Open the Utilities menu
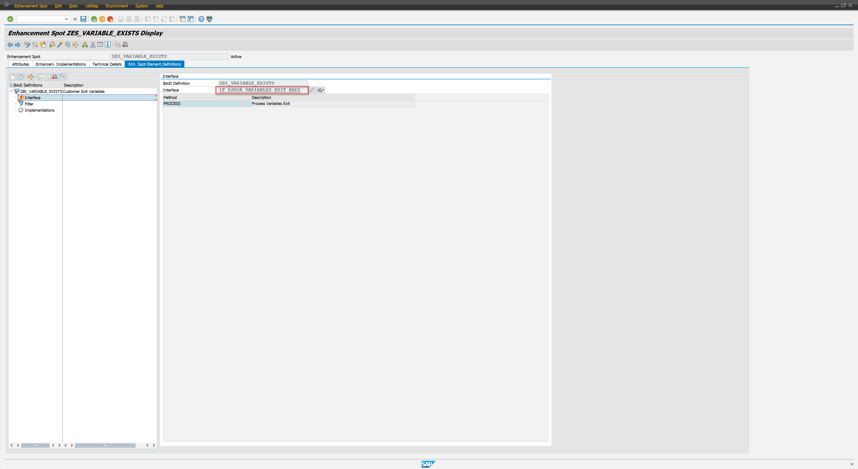858x469 pixels. tap(91, 5)
